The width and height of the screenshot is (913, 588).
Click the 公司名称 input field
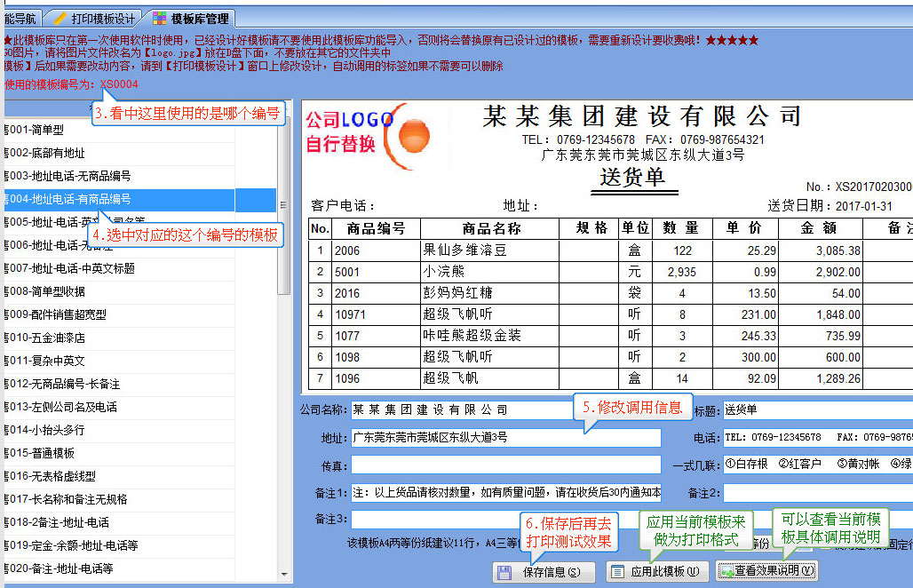coord(505,410)
